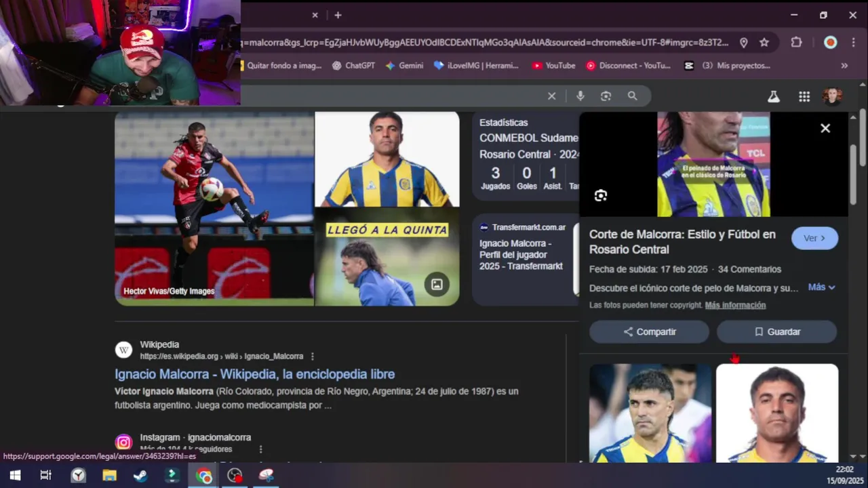
Task: Clear the Google search box
Action: coord(551,96)
